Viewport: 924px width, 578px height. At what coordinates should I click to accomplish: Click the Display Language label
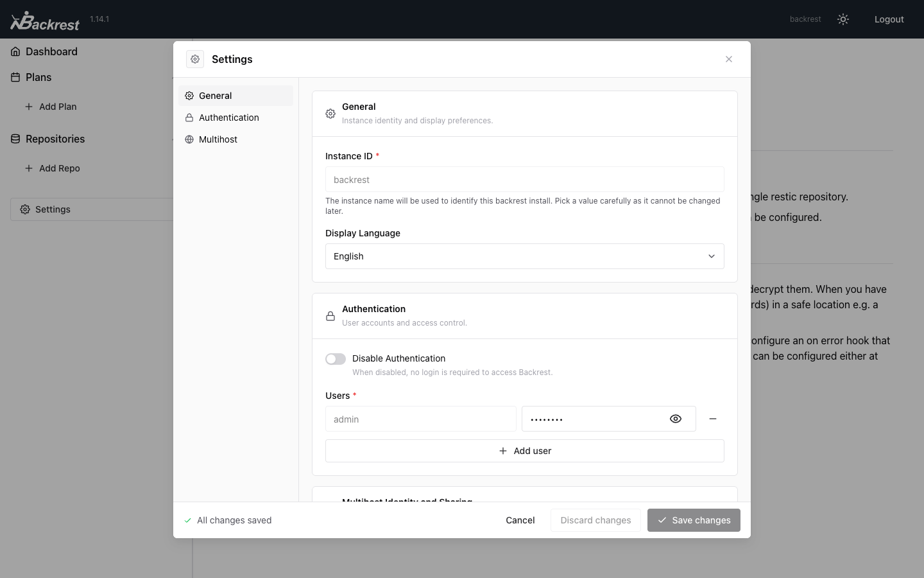pos(363,233)
